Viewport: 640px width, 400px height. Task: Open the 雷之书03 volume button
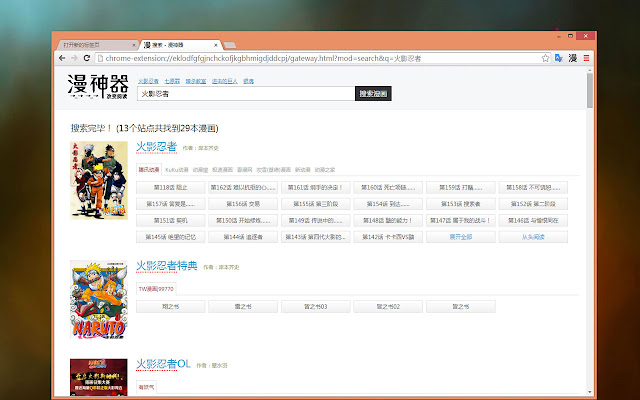click(x=316, y=307)
